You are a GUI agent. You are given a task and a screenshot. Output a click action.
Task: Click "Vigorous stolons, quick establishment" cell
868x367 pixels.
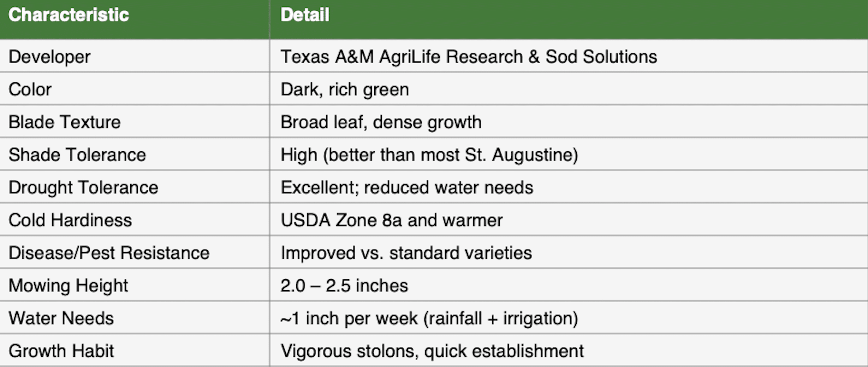click(x=432, y=351)
